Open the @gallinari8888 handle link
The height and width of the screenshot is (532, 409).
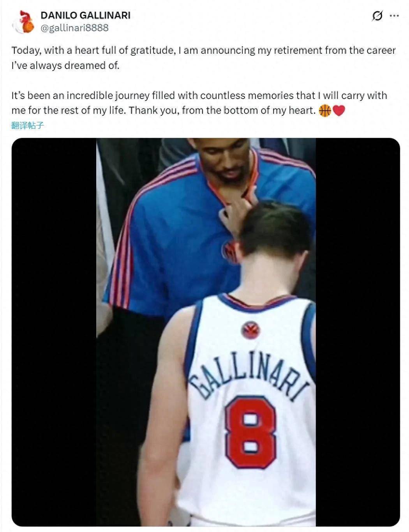pos(74,28)
